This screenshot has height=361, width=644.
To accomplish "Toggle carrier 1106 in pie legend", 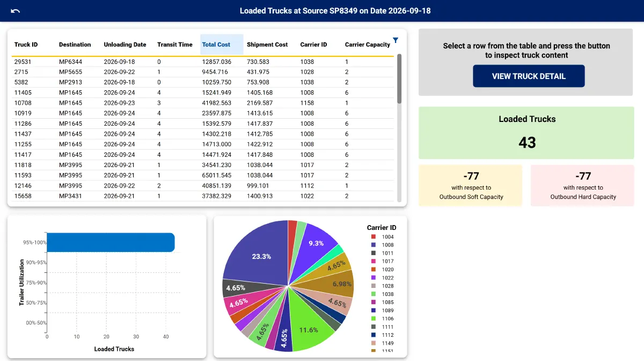I will click(382, 319).
